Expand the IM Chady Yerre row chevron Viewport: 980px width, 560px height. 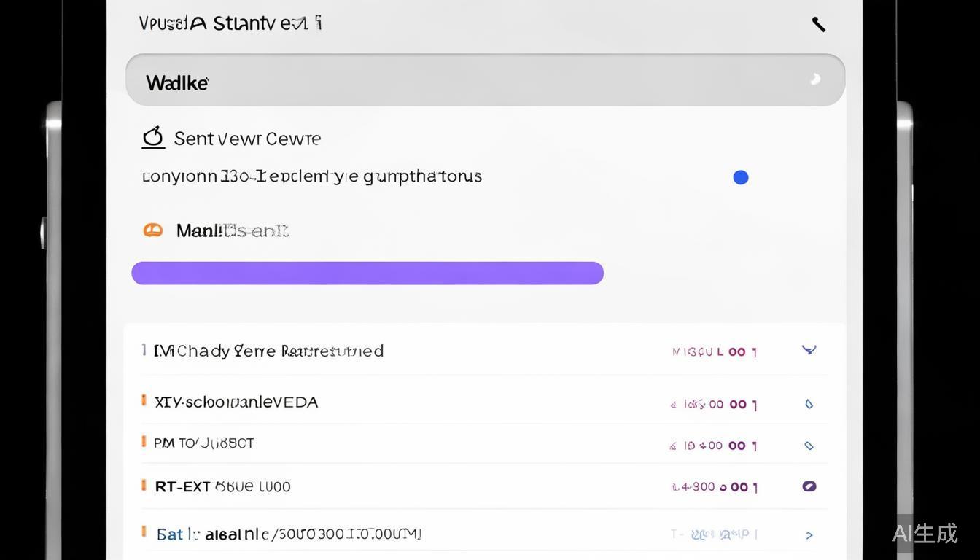pos(809,350)
